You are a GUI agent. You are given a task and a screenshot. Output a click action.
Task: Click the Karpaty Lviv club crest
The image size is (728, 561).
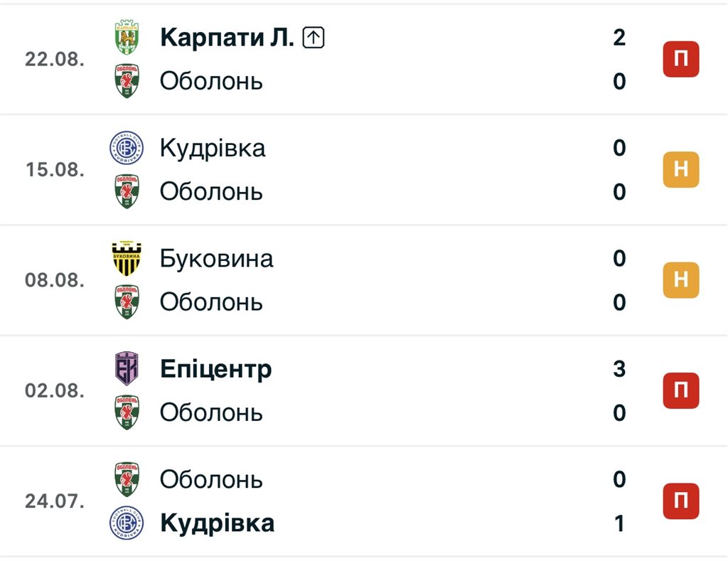click(127, 37)
